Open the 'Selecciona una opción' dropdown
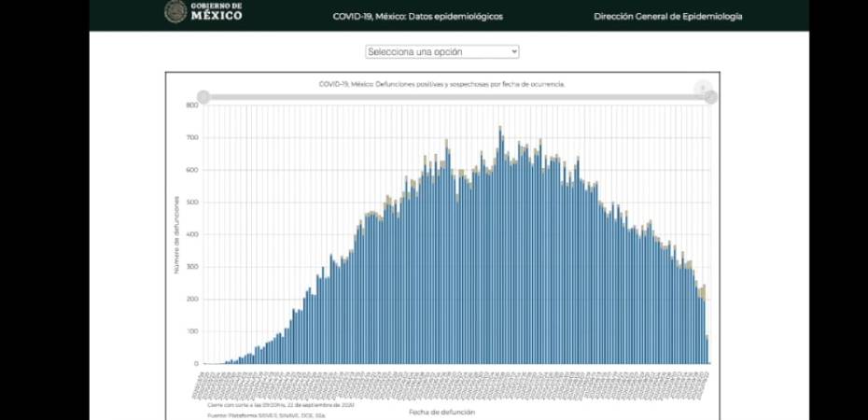 [x=441, y=51]
